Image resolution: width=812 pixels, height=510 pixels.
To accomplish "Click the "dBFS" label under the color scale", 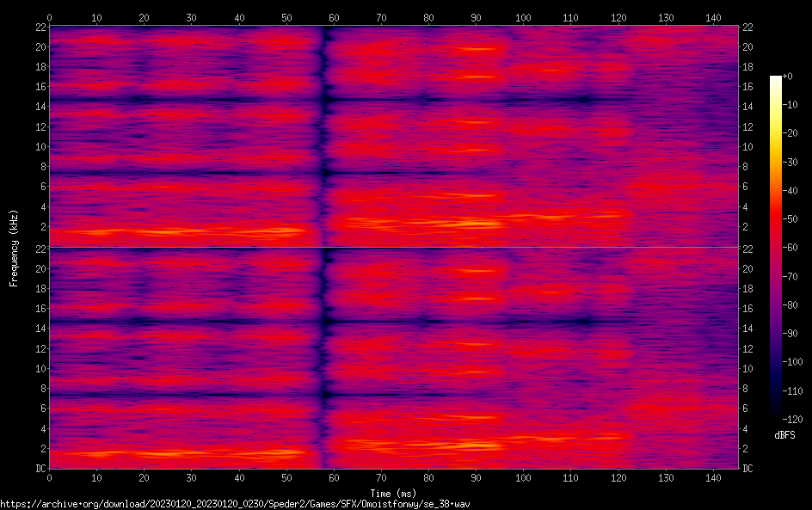I will (x=784, y=435).
